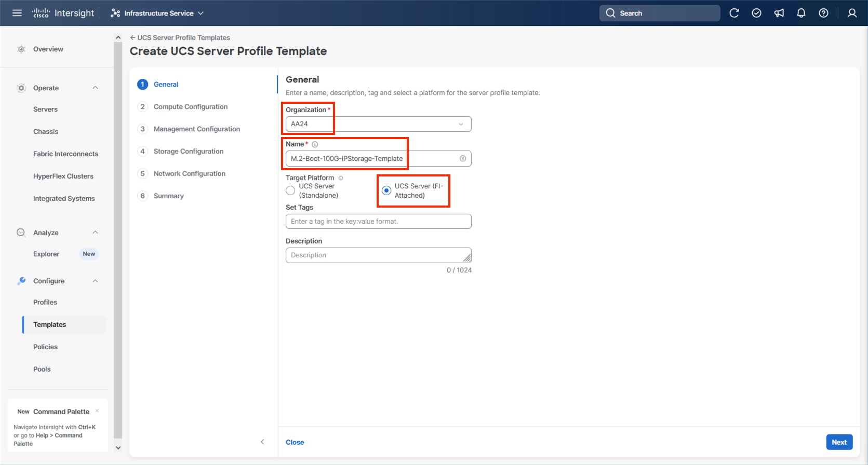Click into the Description text area
Viewport: 868px width, 465px height.
379,255
